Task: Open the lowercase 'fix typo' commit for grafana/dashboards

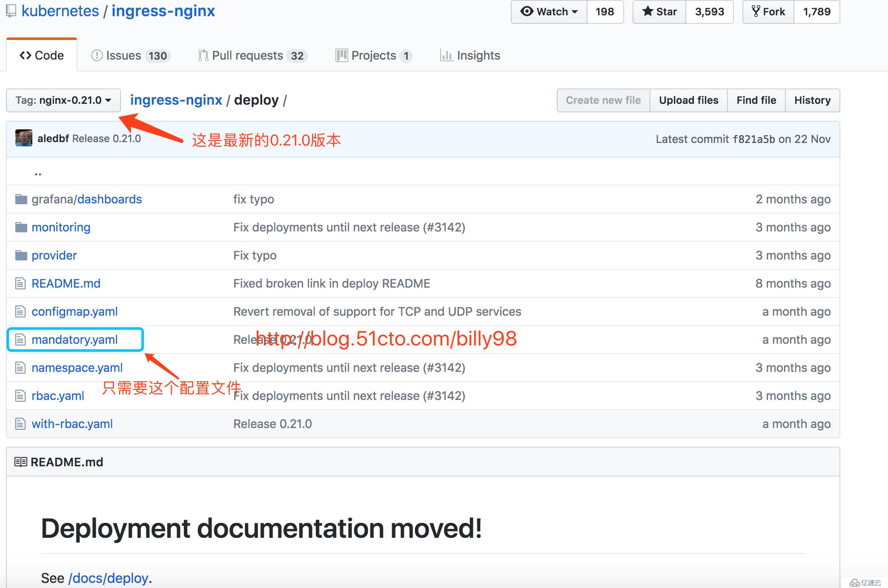Action: coord(254,199)
